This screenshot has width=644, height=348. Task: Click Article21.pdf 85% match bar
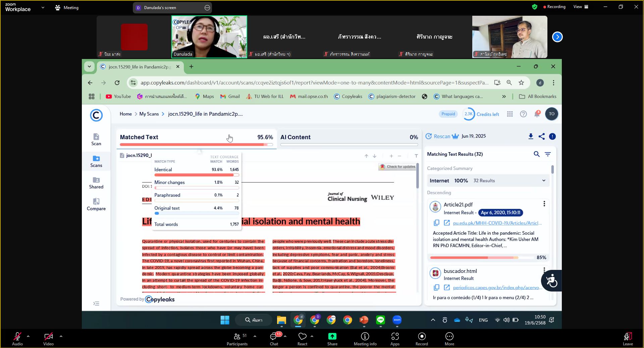point(482,257)
